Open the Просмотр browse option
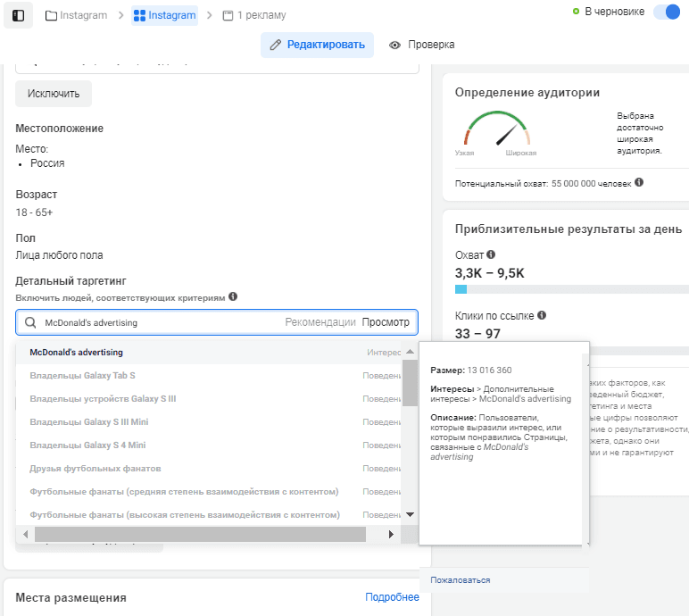689x616 pixels. pyautogui.click(x=386, y=322)
